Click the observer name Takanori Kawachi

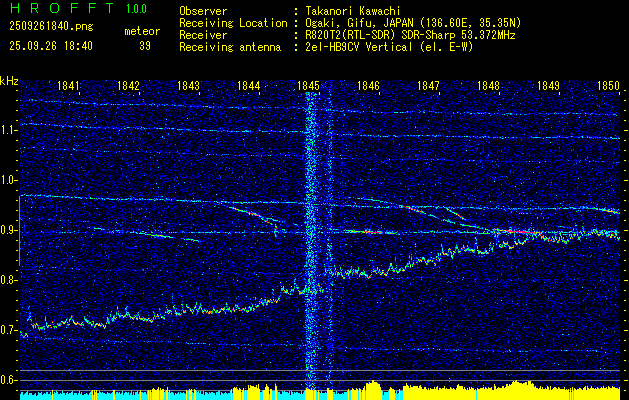(354, 9)
